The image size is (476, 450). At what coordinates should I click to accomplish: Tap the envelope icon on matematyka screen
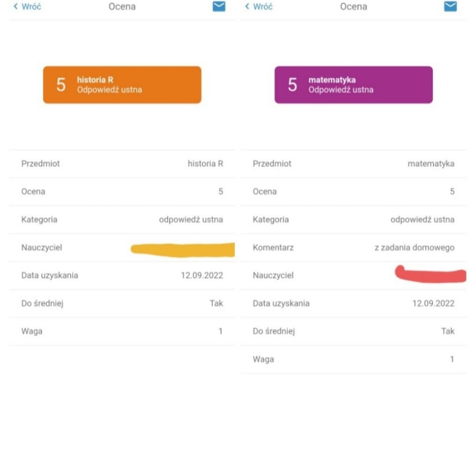point(450,6)
